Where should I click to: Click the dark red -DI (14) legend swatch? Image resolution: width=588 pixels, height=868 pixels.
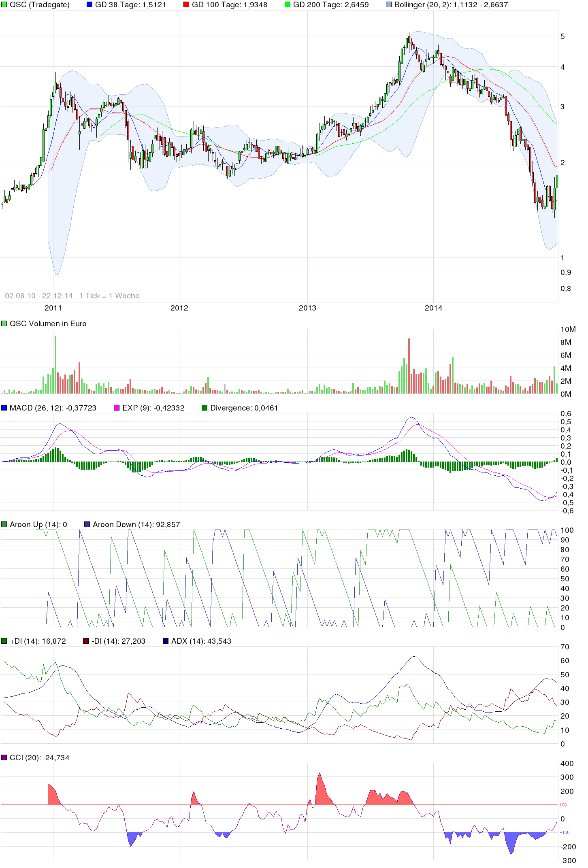pos(86,641)
